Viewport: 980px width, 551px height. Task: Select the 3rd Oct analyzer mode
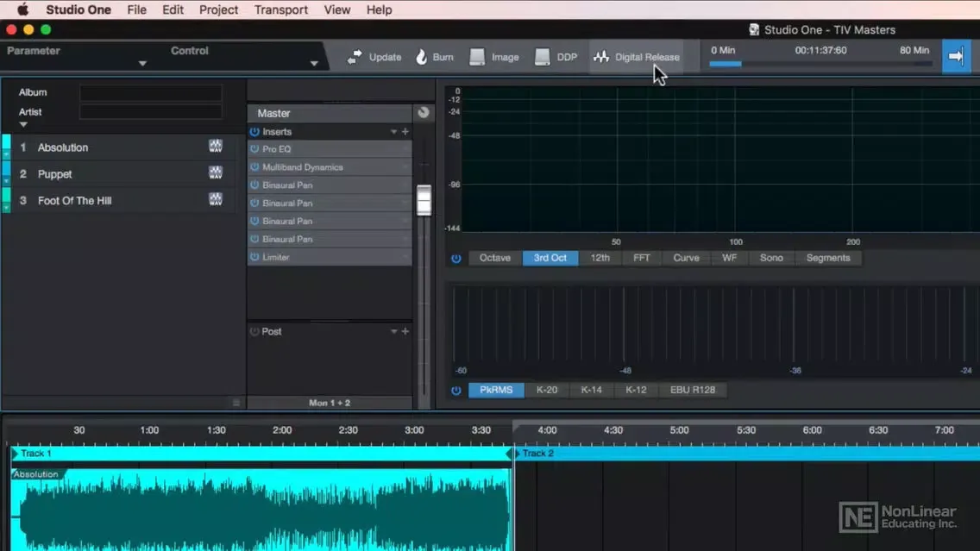point(550,258)
